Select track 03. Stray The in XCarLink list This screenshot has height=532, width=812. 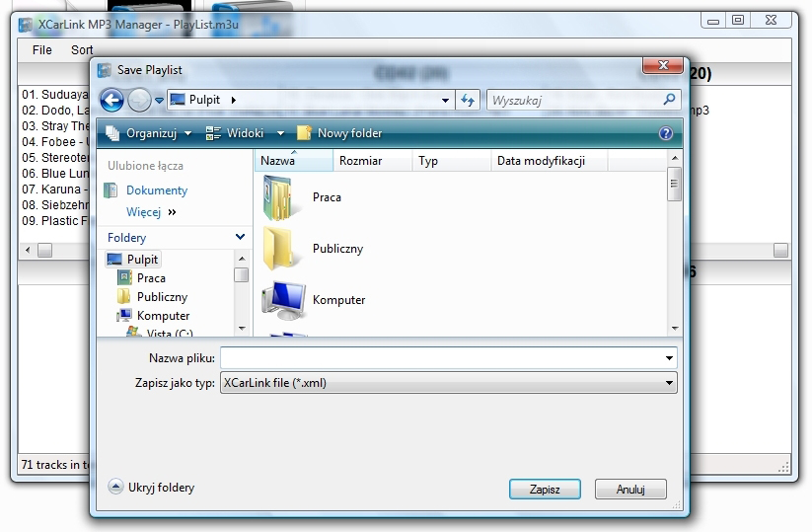point(55,126)
